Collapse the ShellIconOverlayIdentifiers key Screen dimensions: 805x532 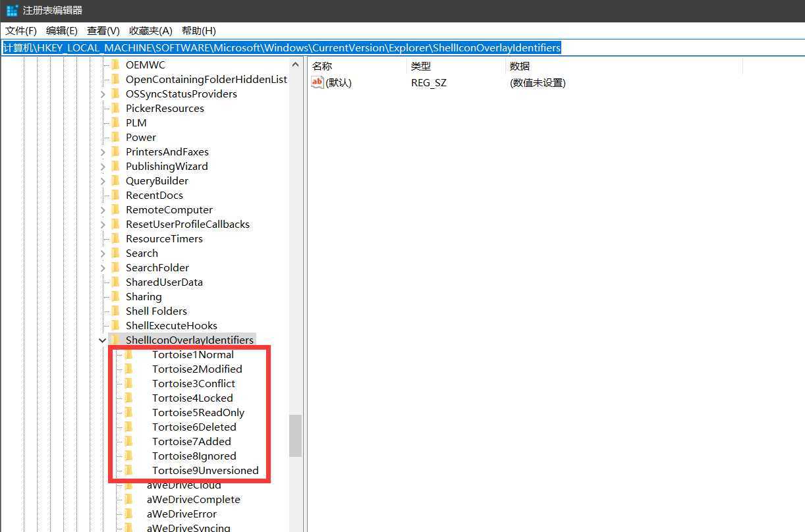click(103, 340)
